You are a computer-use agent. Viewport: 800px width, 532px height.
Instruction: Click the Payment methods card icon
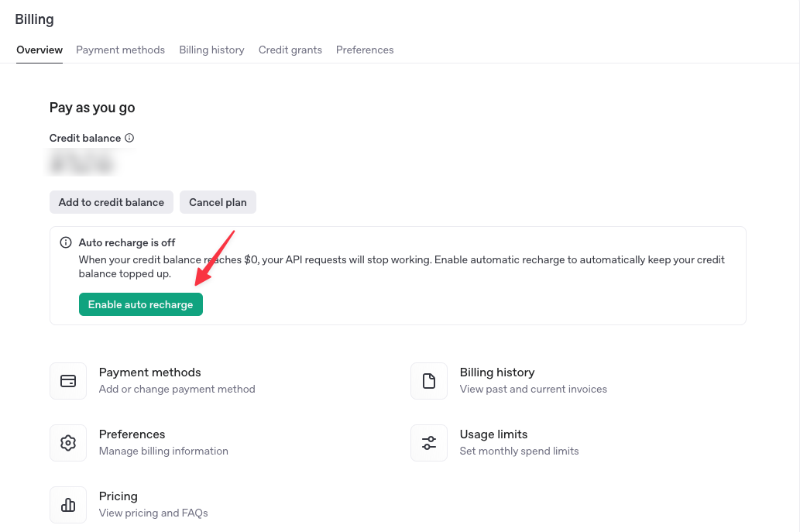tap(68, 381)
